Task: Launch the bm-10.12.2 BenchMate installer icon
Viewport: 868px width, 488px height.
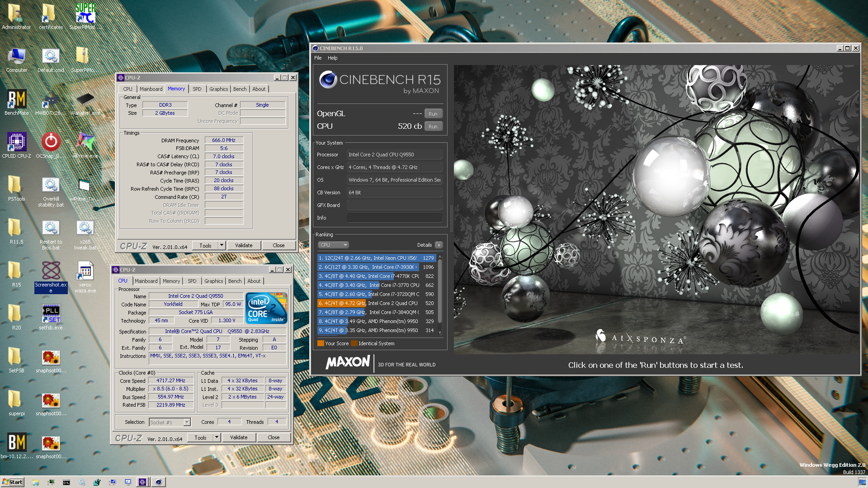Action: (16, 446)
